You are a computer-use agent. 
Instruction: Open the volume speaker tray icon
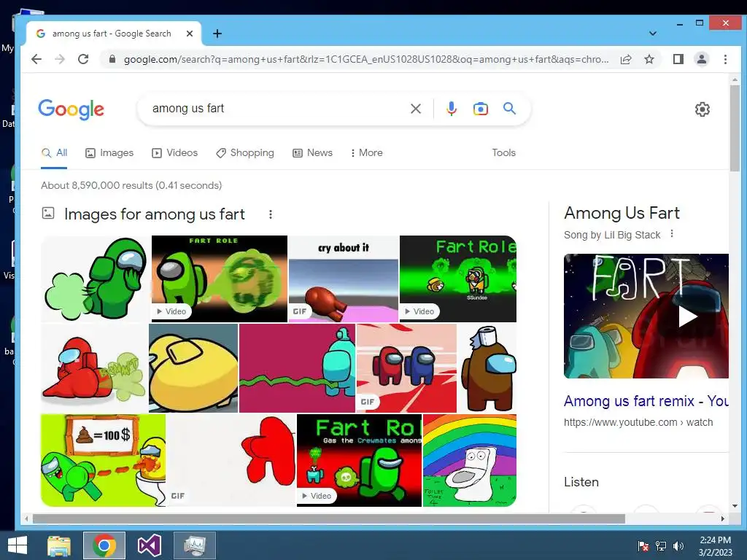pos(678,545)
